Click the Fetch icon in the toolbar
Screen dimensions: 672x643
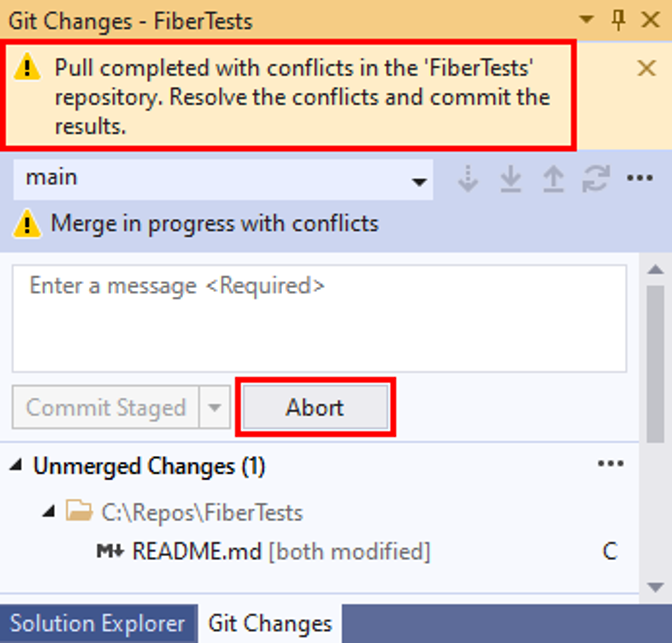click(468, 178)
